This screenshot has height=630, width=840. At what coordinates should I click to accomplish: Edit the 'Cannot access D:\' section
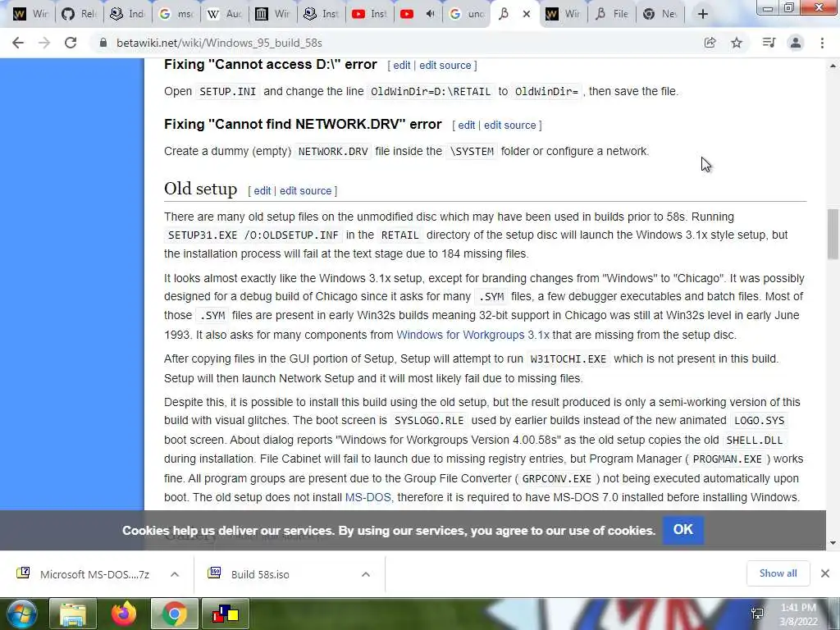click(x=402, y=66)
